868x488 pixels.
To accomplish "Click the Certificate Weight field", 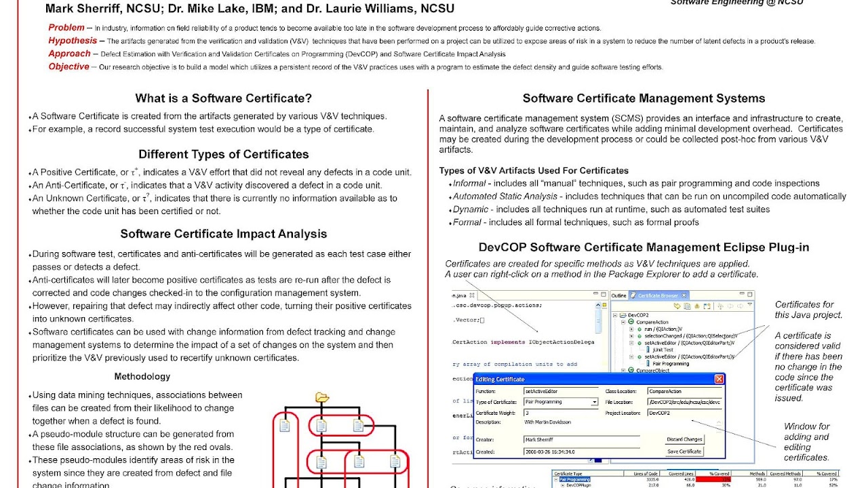I will tap(561, 413).
